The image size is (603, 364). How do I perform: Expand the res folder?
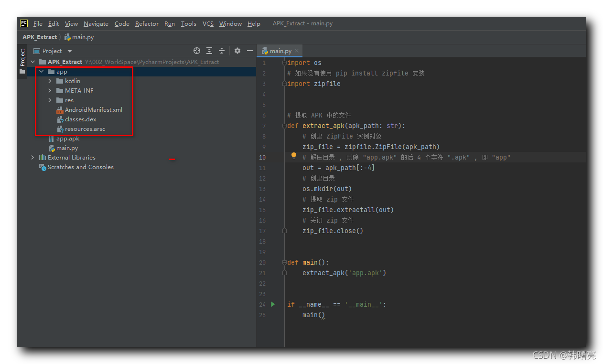point(50,100)
